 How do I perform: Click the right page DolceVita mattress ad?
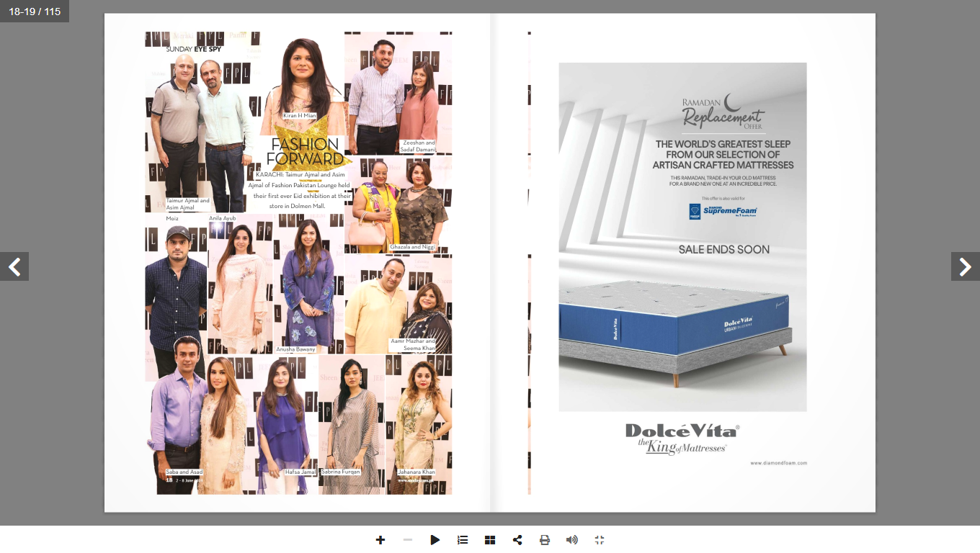point(683,263)
